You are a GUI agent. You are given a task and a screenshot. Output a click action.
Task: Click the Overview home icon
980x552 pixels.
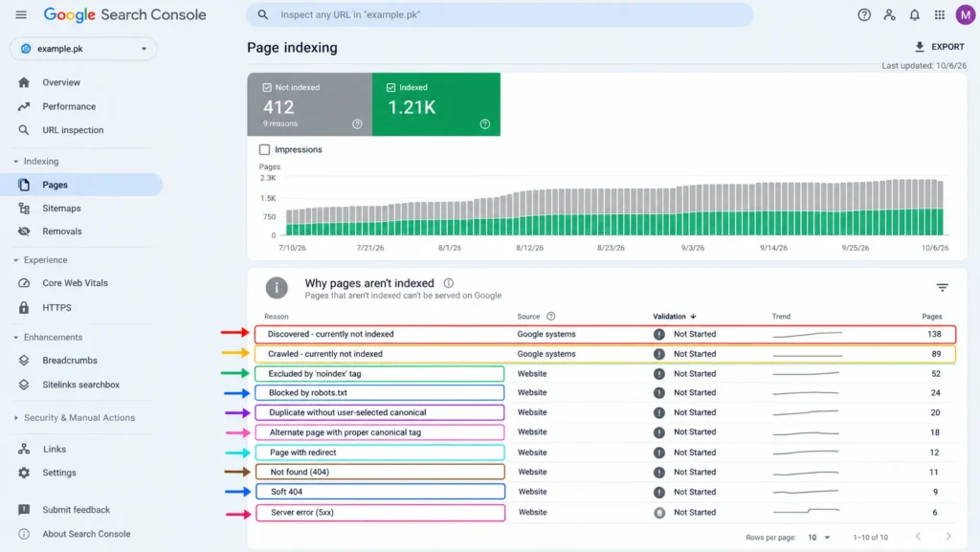(x=24, y=82)
